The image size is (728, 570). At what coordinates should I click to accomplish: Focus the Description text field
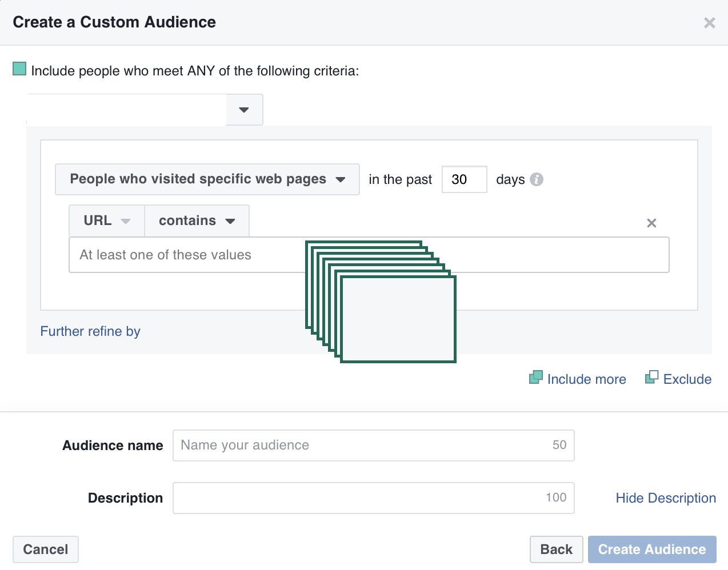pos(360,498)
